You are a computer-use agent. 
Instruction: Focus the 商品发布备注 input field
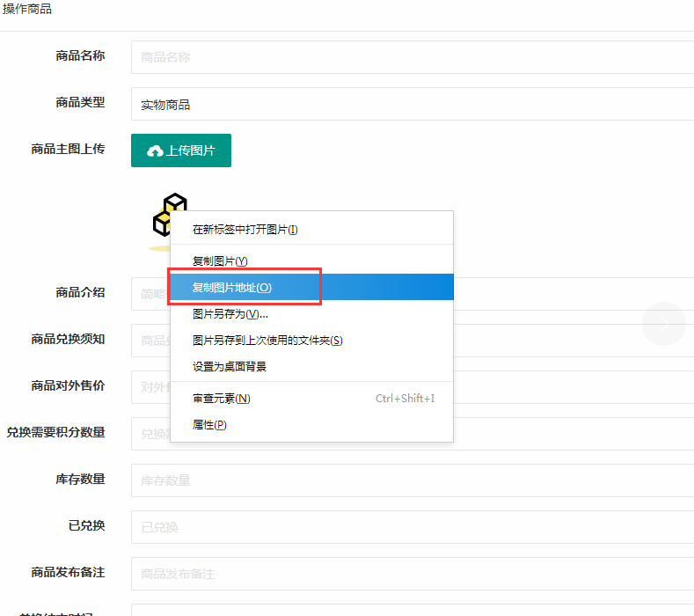pyautogui.click(x=413, y=574)
